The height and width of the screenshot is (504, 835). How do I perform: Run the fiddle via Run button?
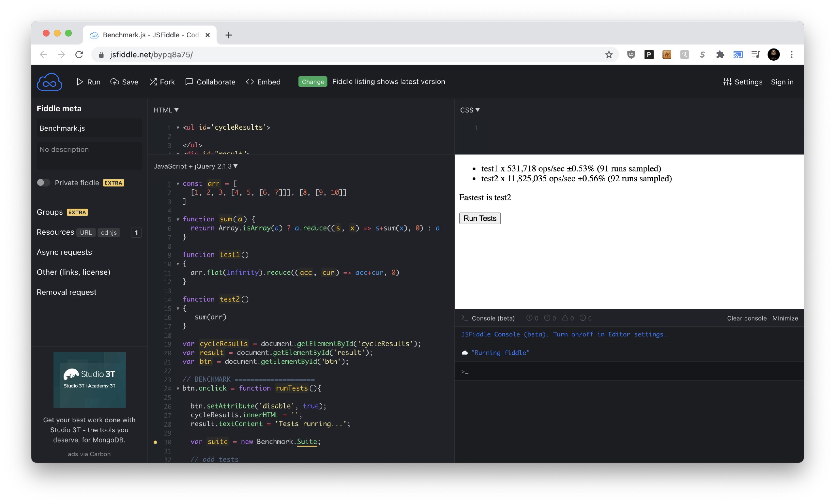(88, 82)
